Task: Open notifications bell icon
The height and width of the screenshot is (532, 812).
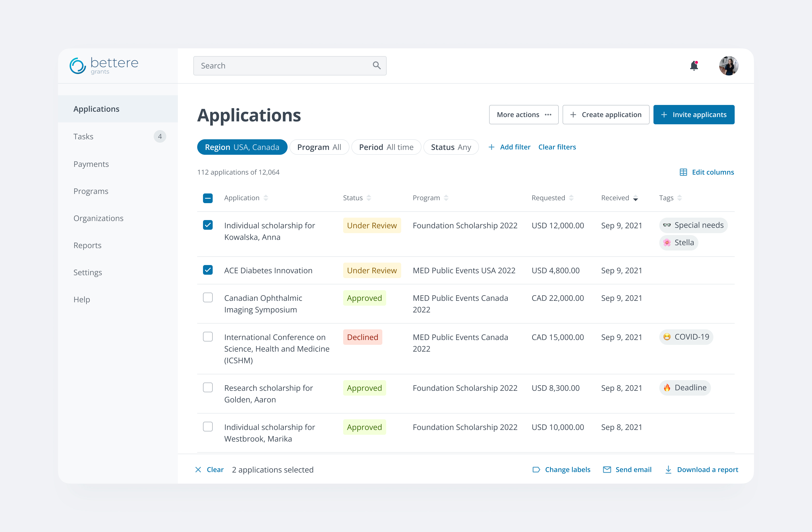Action: tap(694, 66)
